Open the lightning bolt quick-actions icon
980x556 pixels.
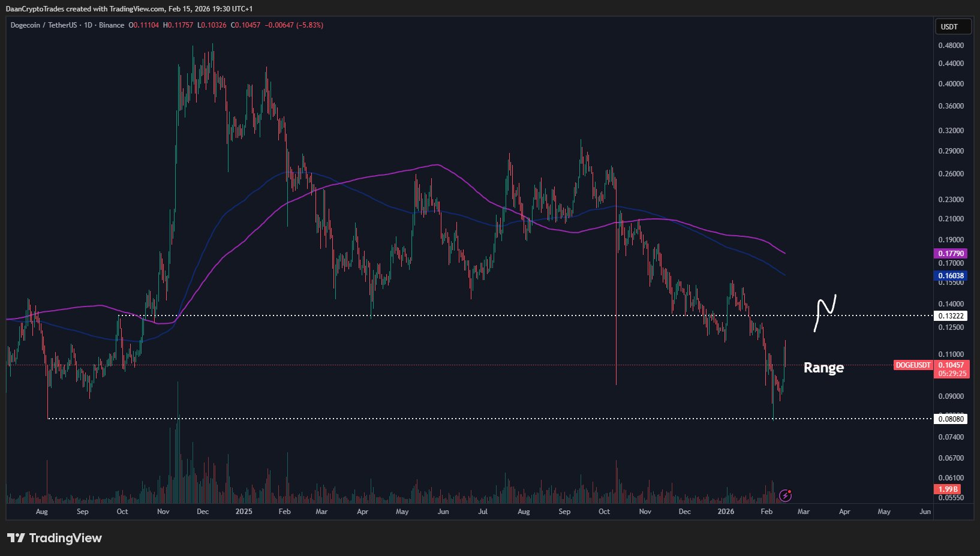pos(786,495)
